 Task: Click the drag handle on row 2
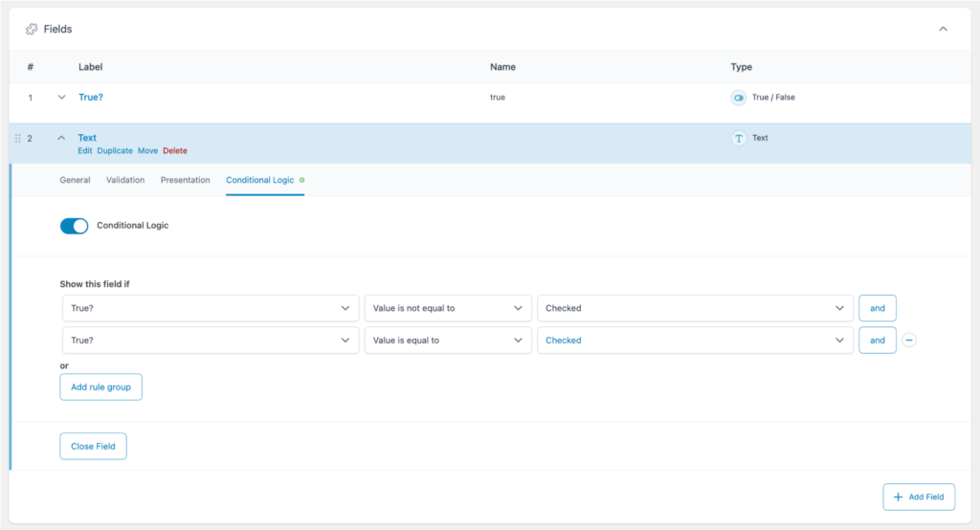(x=18, y=139)
